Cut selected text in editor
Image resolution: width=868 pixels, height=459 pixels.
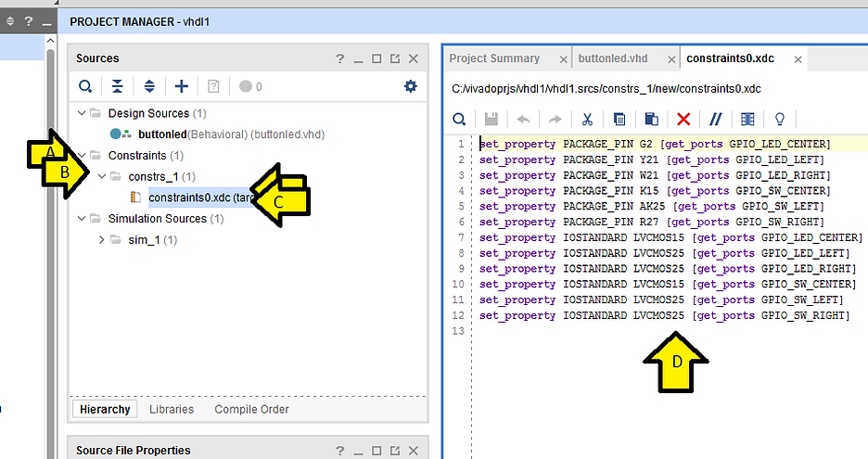point(587,119)
